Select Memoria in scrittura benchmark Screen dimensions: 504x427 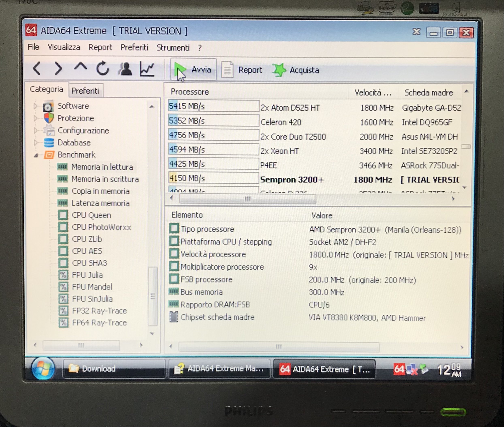click(105, 179)
